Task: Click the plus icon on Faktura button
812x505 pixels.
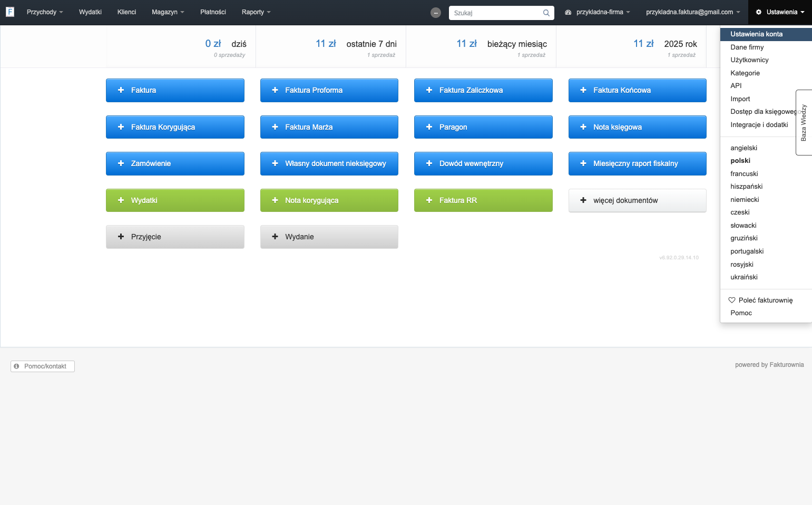Action: [x=121, y=90]
